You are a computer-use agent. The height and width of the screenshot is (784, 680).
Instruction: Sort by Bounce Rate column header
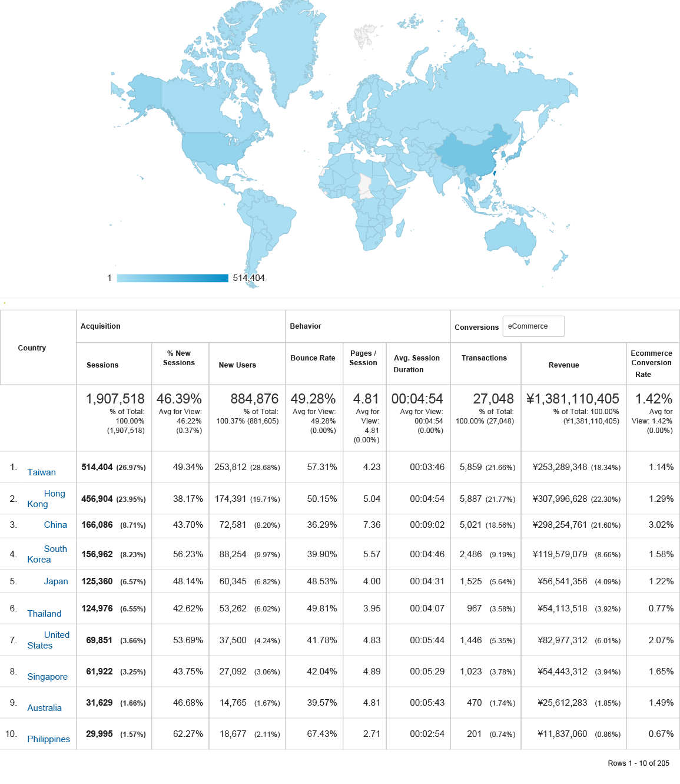[313, 358]
